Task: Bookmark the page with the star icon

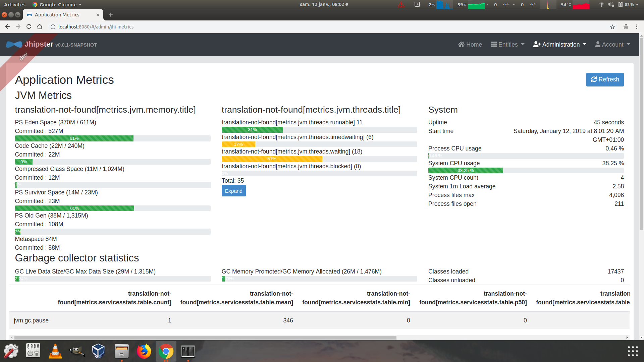Action: [612, 26]
